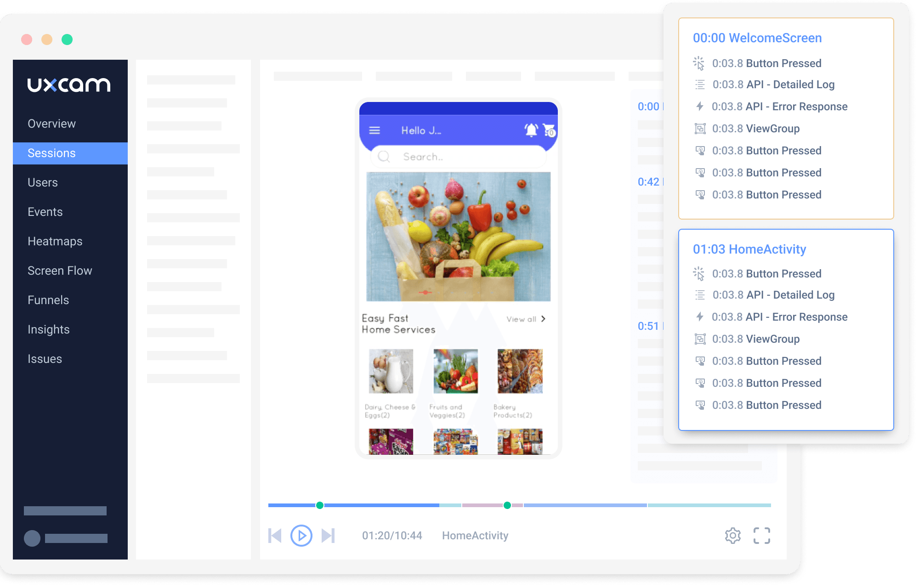The height and width of the screenshot is (588, 919).
Task: Toggle session playback with the play button
Action: tap(301, 535)
